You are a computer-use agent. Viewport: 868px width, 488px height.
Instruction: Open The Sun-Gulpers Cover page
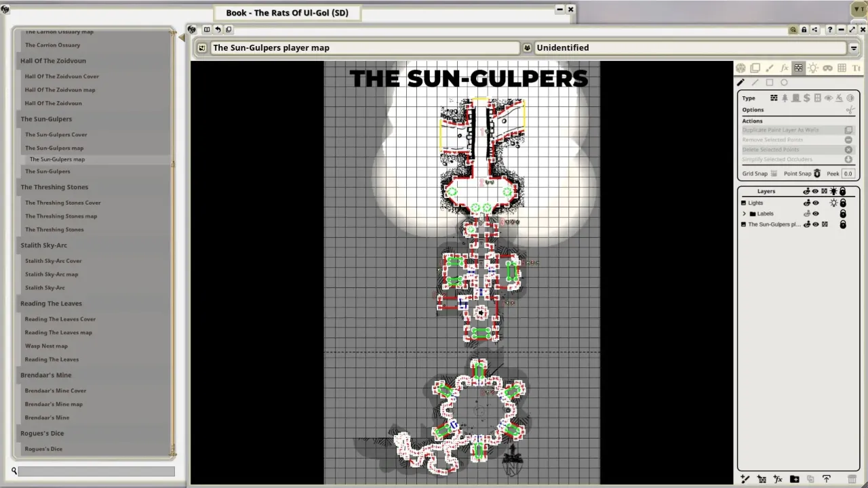(56, 134)
